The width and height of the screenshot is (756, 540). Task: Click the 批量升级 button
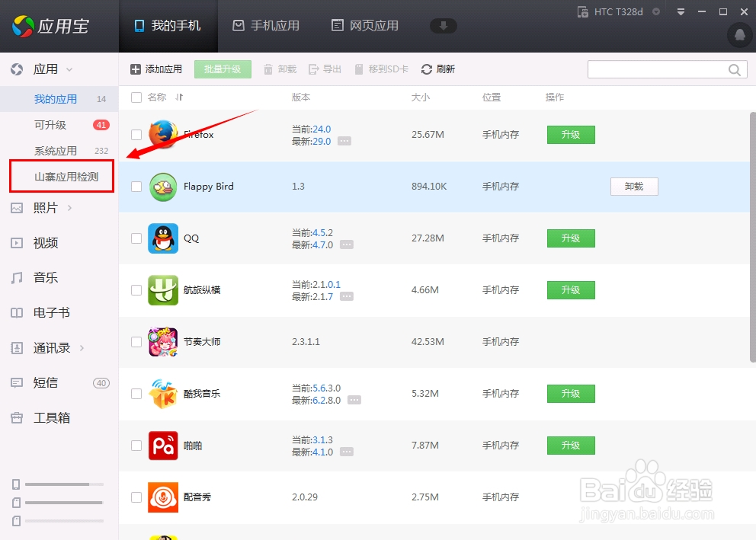click(223, 69)
